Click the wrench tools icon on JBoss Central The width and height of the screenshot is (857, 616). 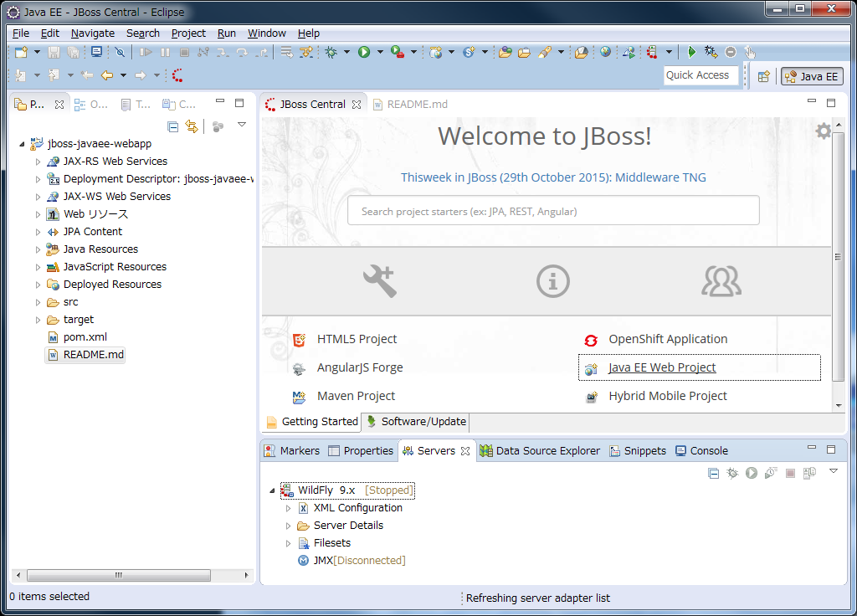[380, 281]
